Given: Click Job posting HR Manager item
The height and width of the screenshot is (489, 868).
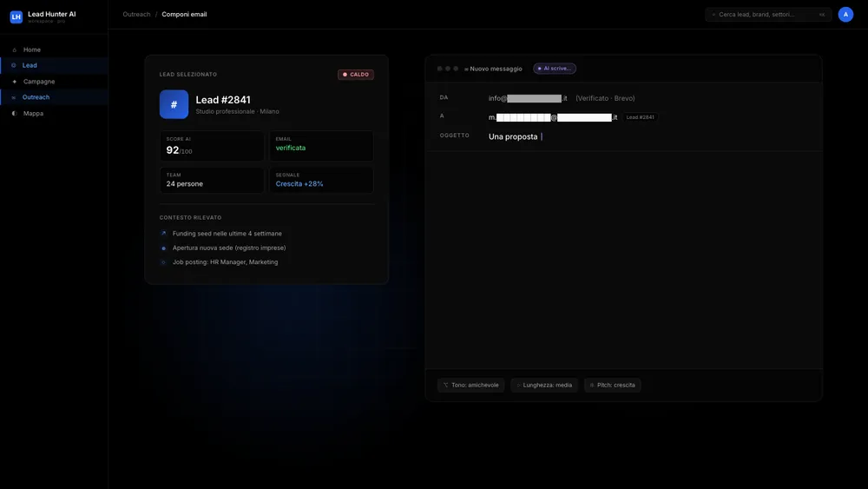Looking at the screenshot, I should pos(226,262).
